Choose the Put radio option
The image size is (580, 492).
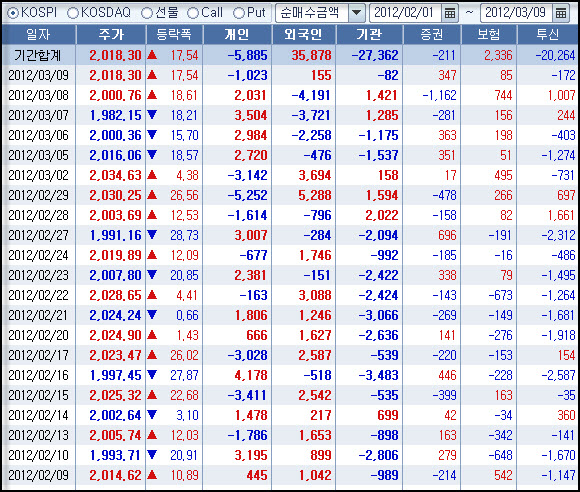[x=239, y=13]
